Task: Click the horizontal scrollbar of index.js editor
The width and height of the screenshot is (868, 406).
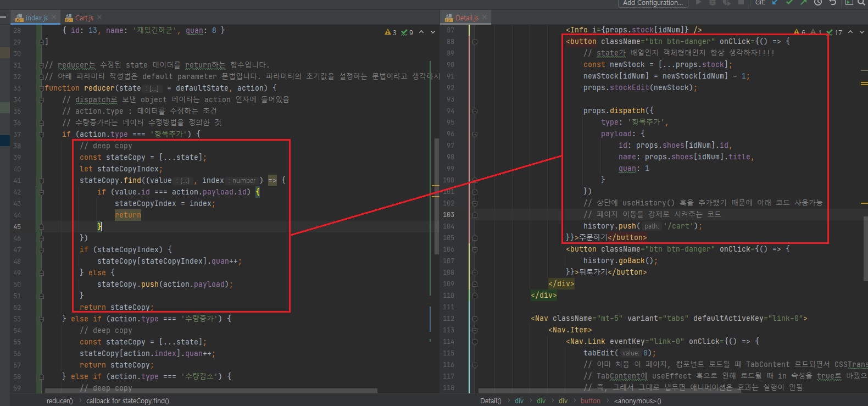Action: point(211,391)
